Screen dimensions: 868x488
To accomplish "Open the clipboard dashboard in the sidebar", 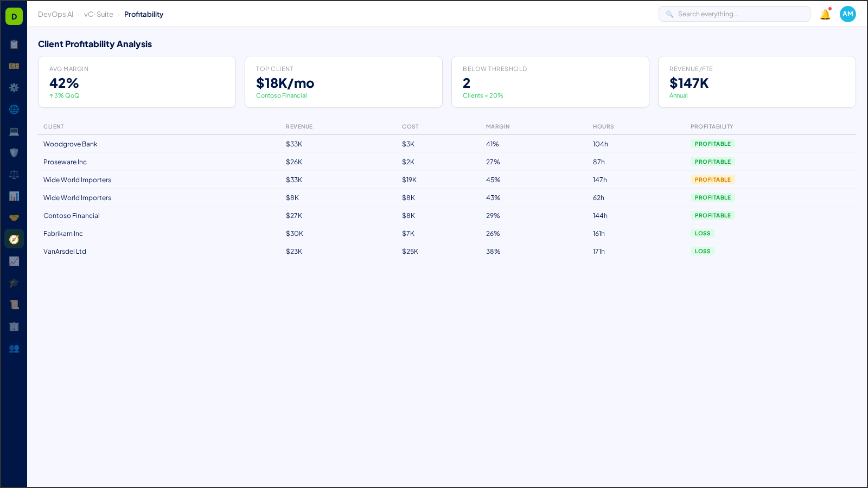I will 14,44.
